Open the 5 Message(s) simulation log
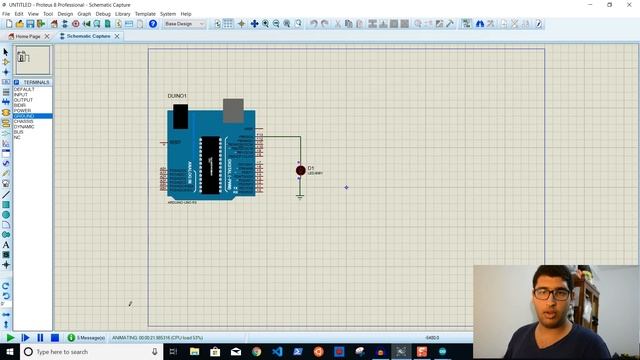The width and height of the screenshot is (640, 360). pyautogui.click(x=87, y=338)
